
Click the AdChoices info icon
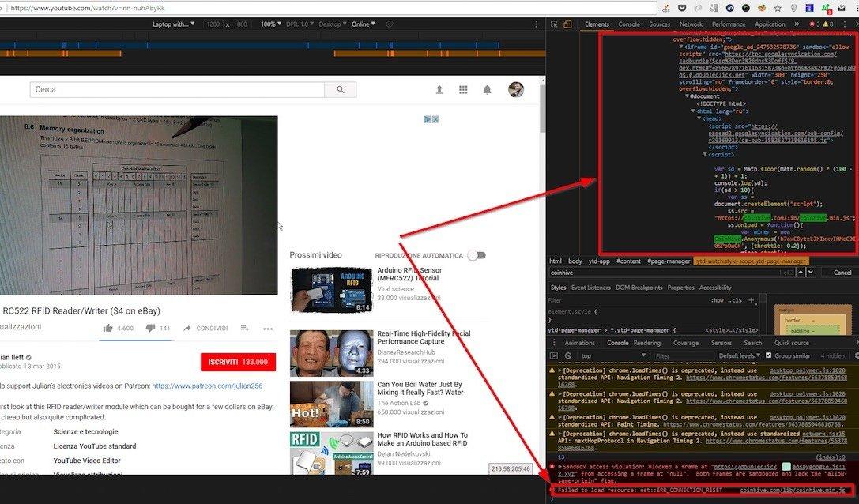pyautogui.click(x=428, y=119)
